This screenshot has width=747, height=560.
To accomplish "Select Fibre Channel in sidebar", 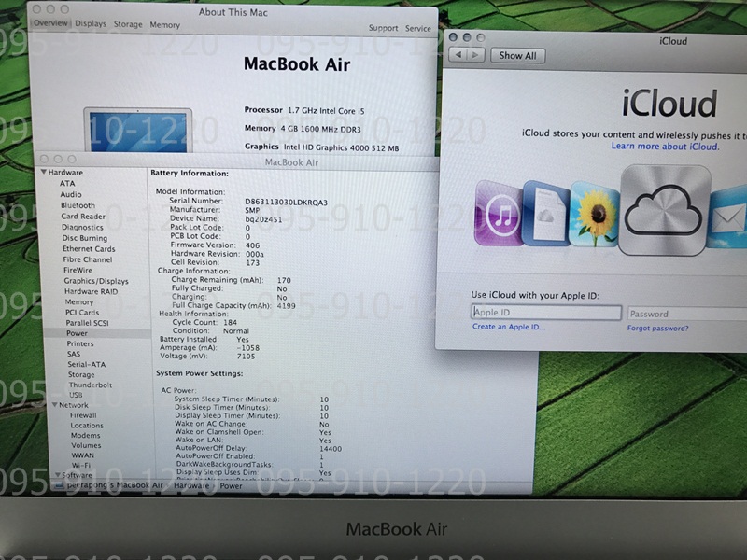I will click(x=87, y=259).
